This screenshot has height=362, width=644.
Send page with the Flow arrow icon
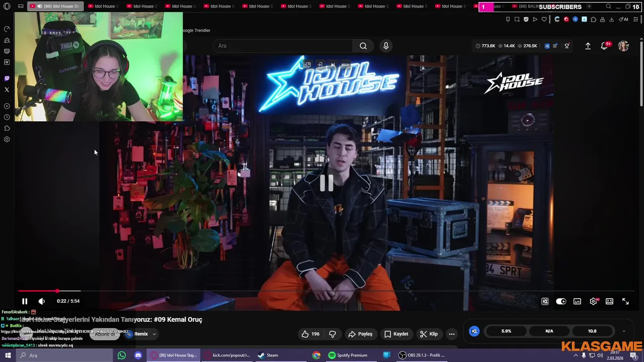[x=535, y=20]
